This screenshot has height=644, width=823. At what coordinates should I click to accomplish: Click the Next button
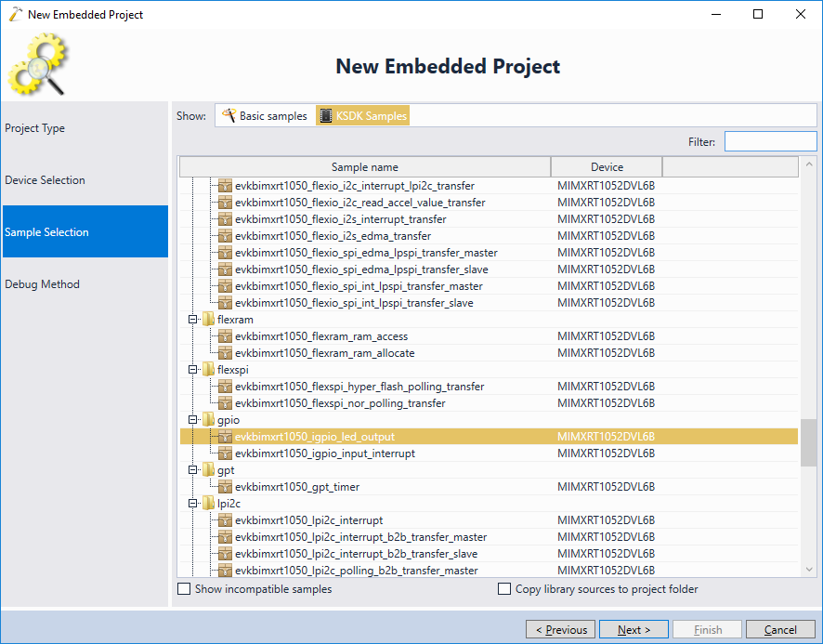point(634,629)
